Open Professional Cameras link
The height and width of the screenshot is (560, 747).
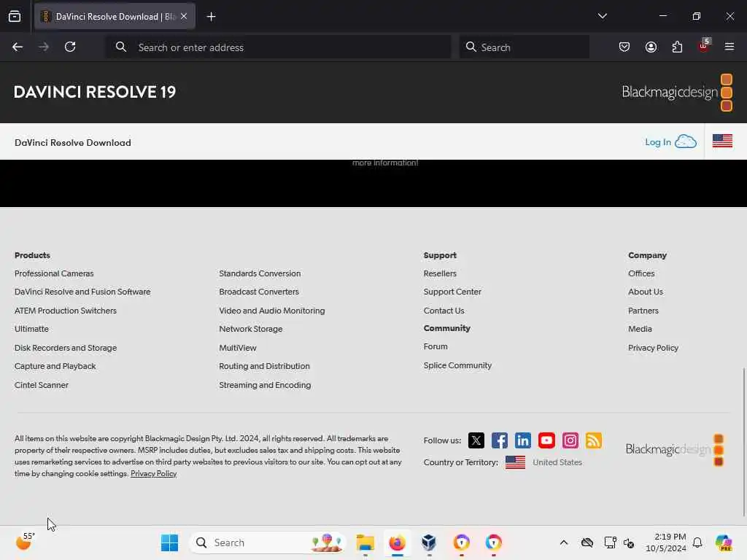coord(54,273)
